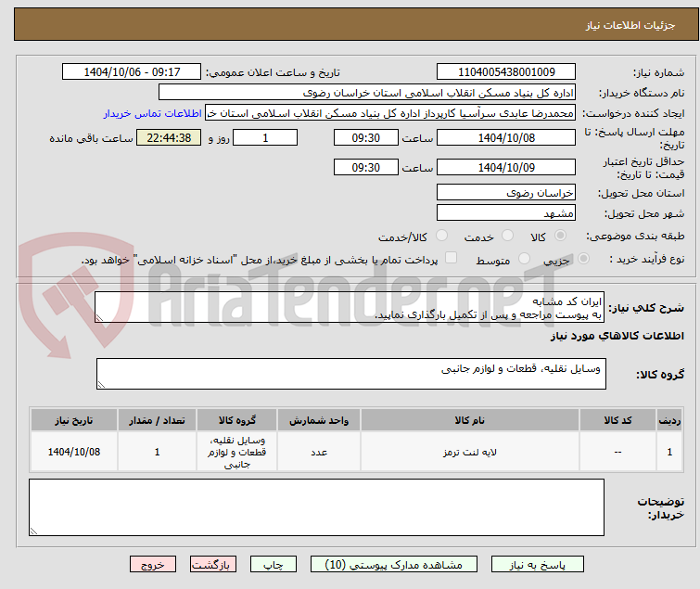
Task: Click the پاسخ به نیاز button
Action: click(537, 565)
